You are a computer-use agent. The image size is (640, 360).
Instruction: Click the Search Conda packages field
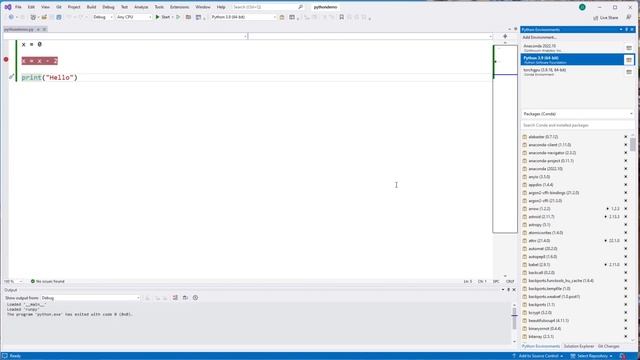pyautogui.click(x=578, y=125)
